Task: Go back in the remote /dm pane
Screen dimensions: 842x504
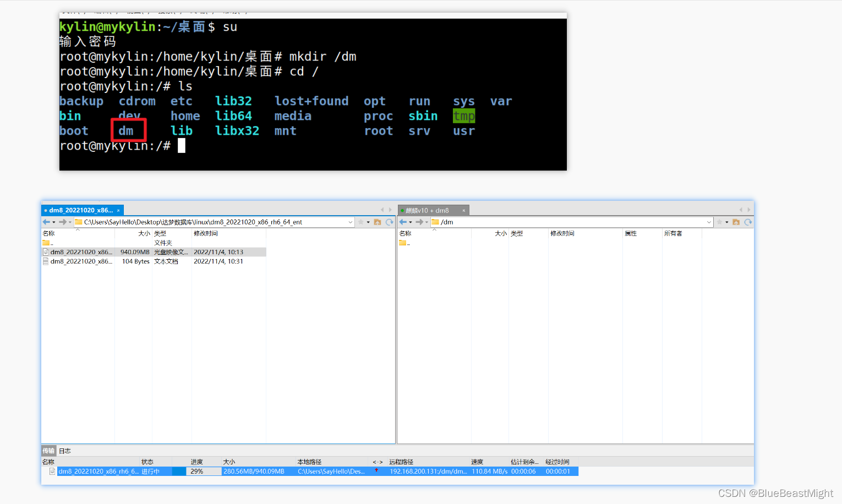Action: pyautogui.click(x=403, y=222)
